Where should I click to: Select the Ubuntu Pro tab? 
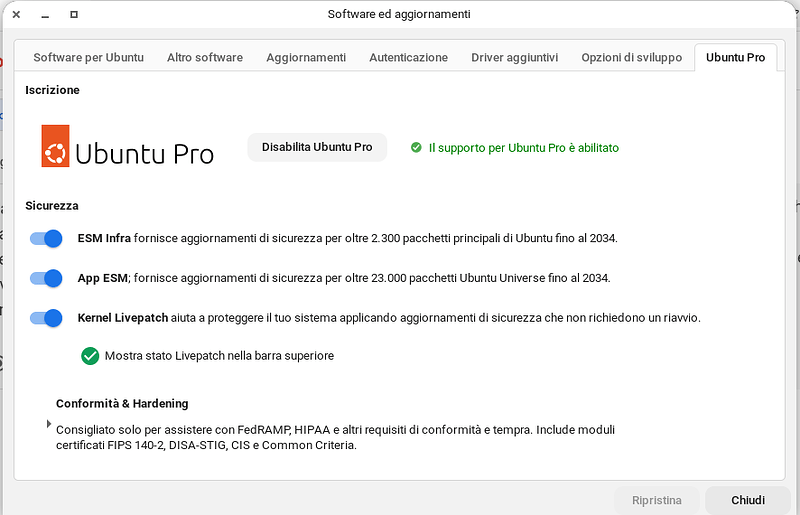735,58
